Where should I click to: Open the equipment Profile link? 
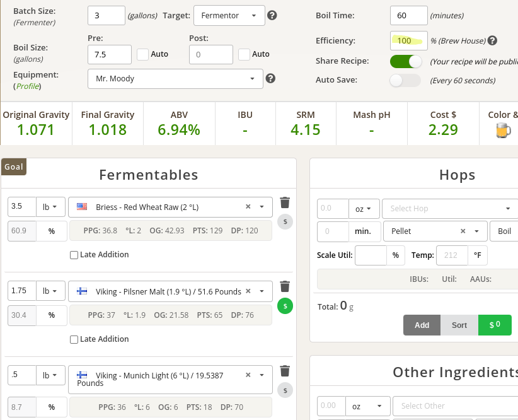pyautogui.click(x=28, y=86)
